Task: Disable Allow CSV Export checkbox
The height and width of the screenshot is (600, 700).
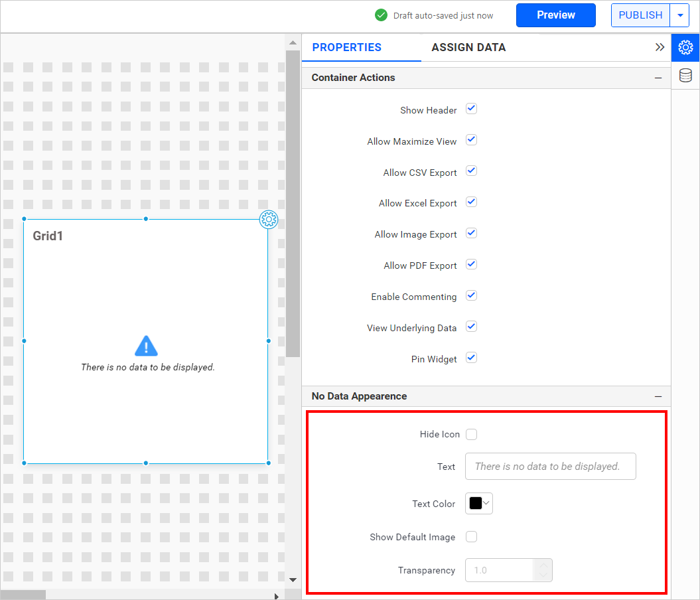Action: point(471,171)
